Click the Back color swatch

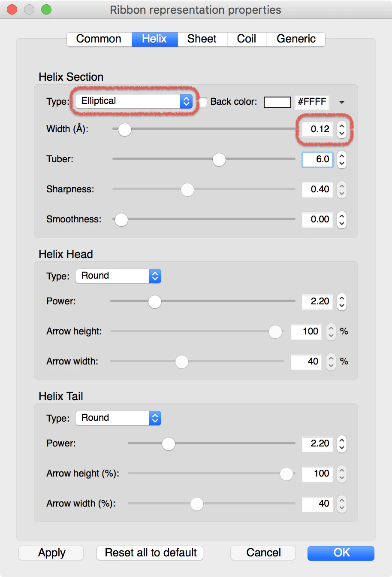click(277, 102)
